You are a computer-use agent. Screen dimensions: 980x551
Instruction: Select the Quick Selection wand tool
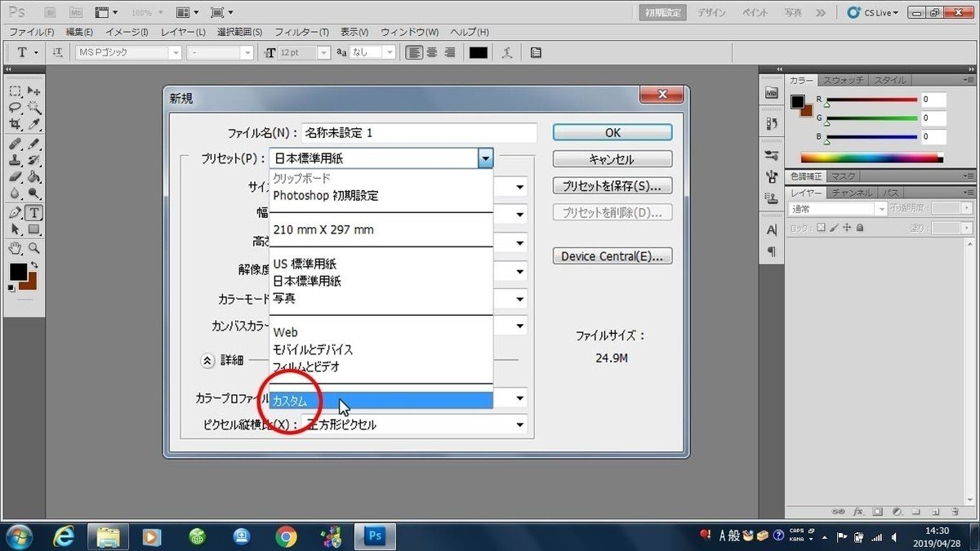pyautogui.click(x=33, y=107)
